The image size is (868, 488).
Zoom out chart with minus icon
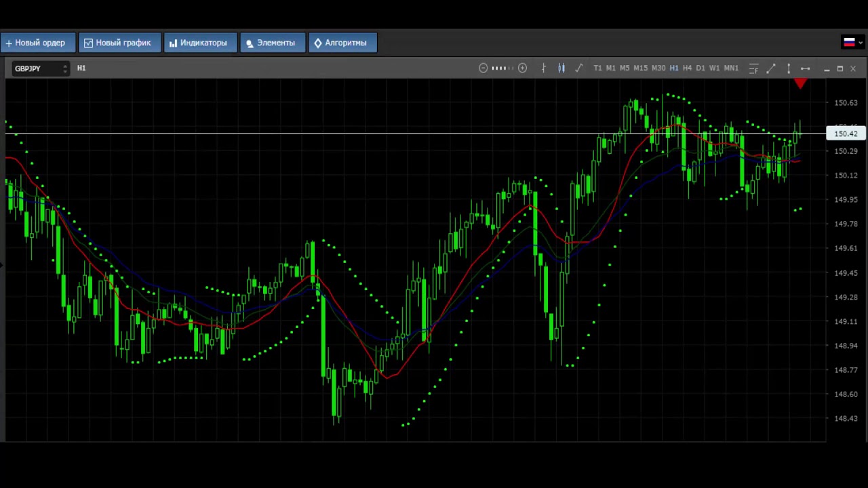[x=483, y=68]
